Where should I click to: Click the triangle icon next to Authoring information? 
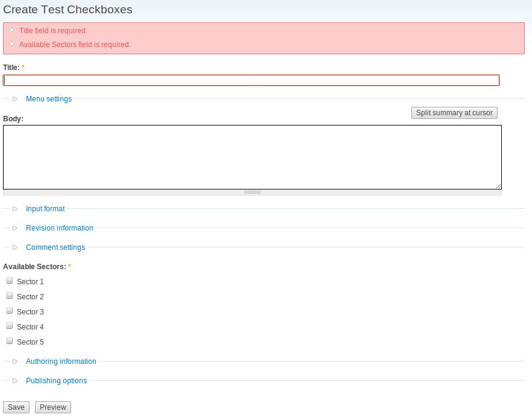pos(14,361)
